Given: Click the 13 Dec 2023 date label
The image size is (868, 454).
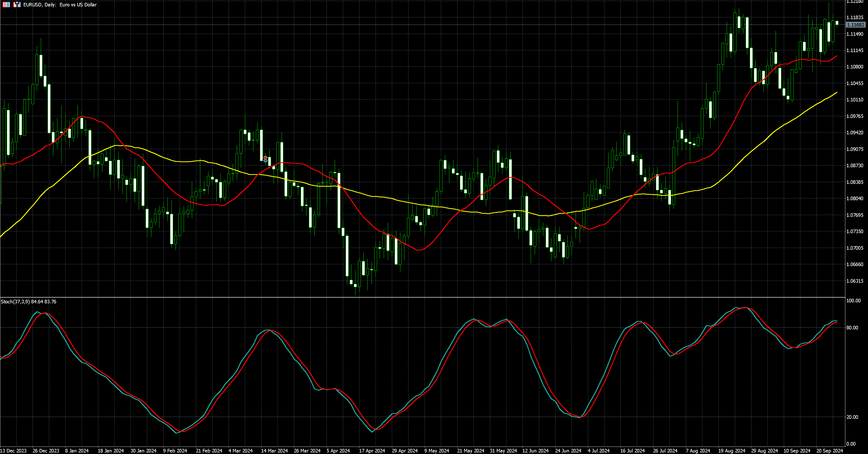Looking at the screenshot, I should [x=14, y=451].
